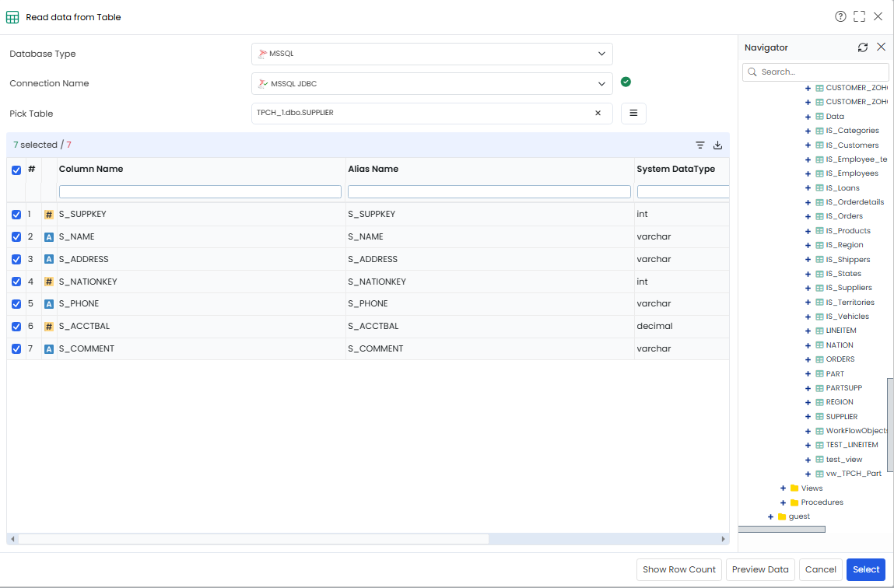
Task: Click the table icon next to SUPPLIER
Action: tap(819, 417)
